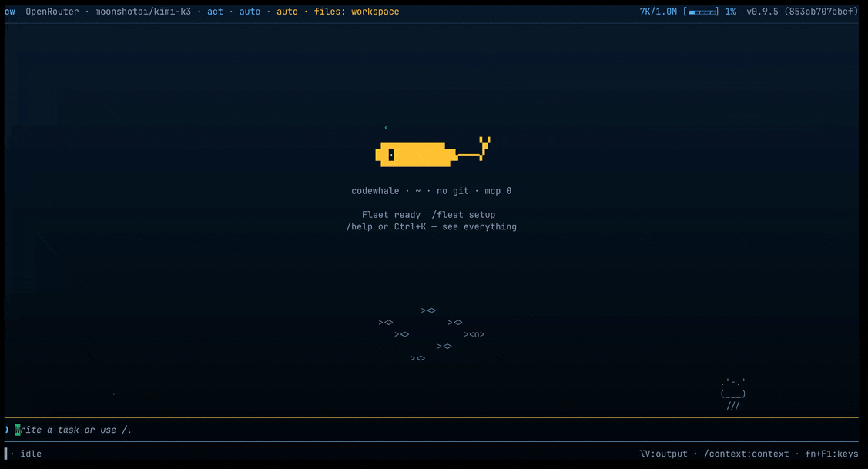Screen dimensions: 868x469
Task: Click the ><o> fish in the school
Action: point(474,334)
